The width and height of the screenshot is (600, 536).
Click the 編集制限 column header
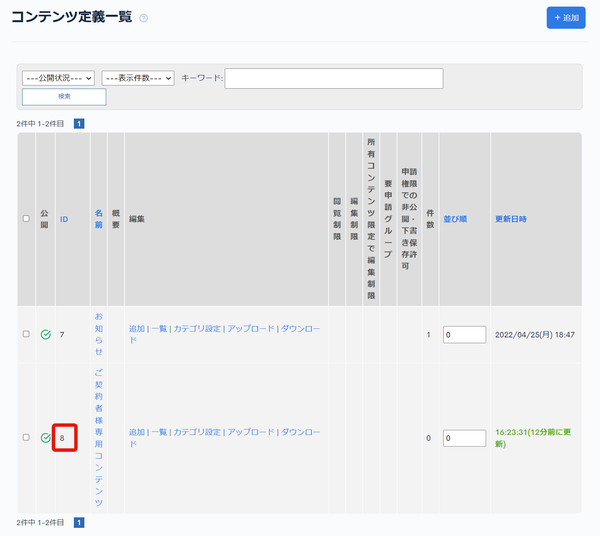click(354, 219)
